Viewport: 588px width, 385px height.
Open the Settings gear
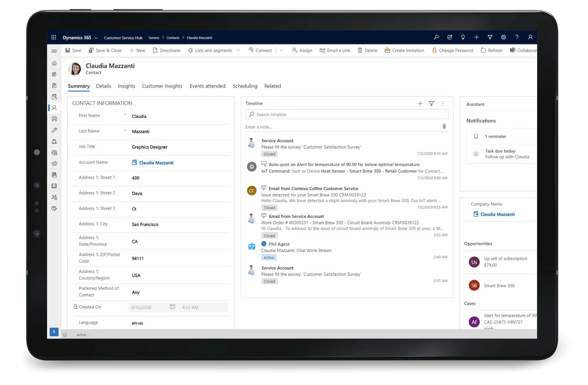point(504,37)
